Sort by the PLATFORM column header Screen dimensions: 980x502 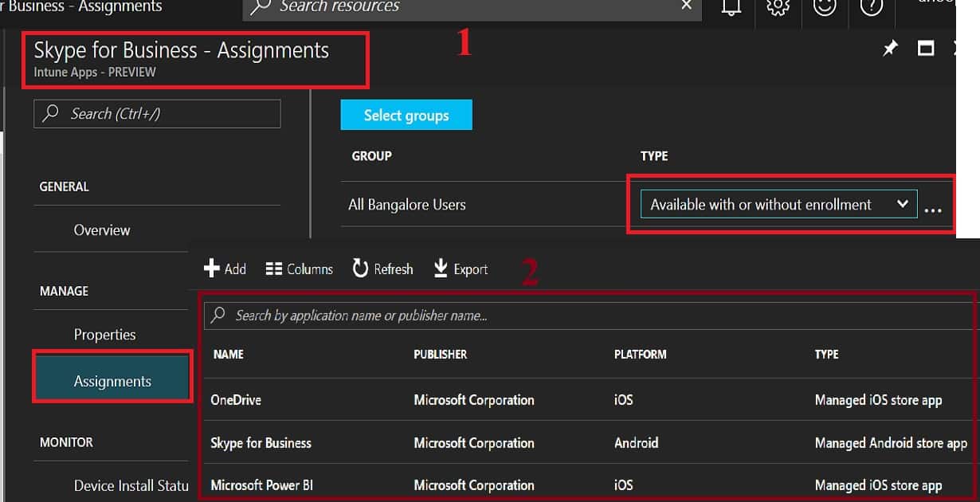641,354
